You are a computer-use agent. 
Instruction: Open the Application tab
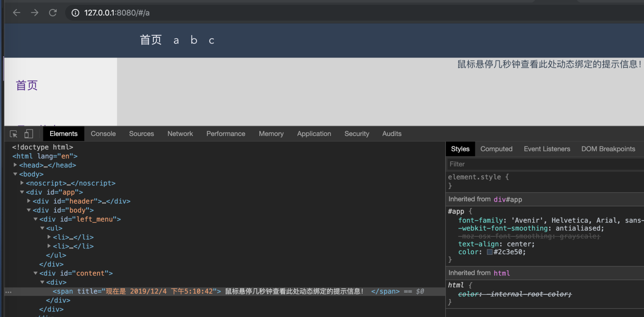tap(314, 134)
